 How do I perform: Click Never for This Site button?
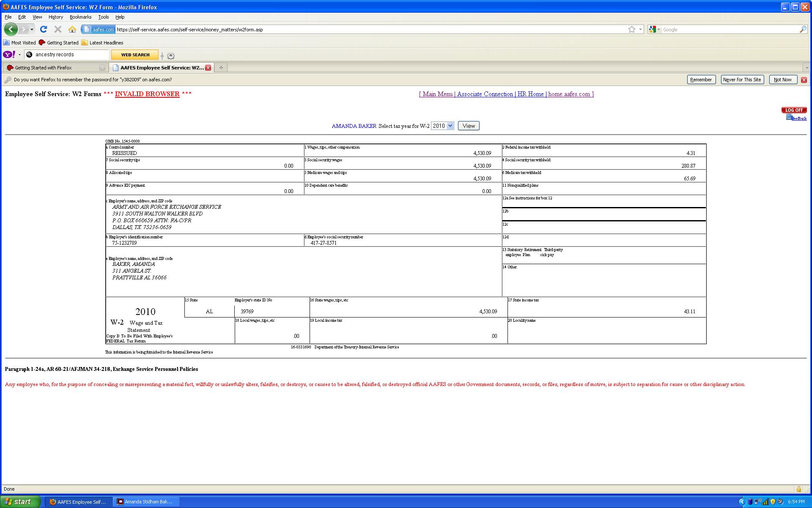(742, 80)
